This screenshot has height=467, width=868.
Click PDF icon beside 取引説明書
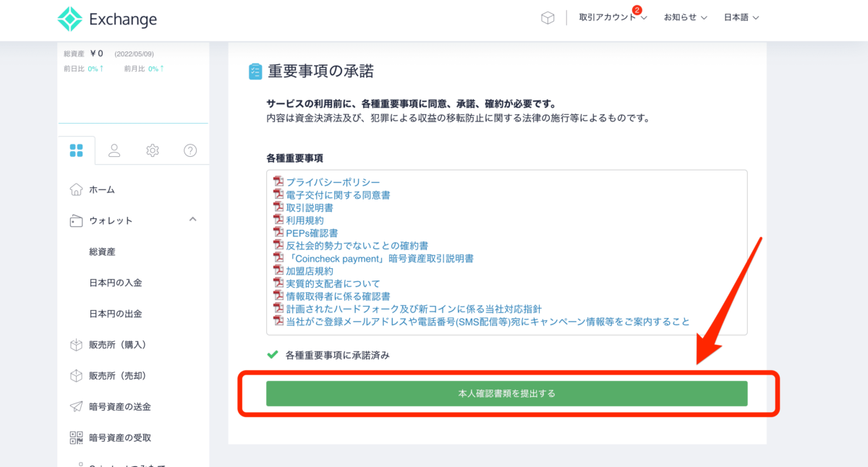pos(278,207)
